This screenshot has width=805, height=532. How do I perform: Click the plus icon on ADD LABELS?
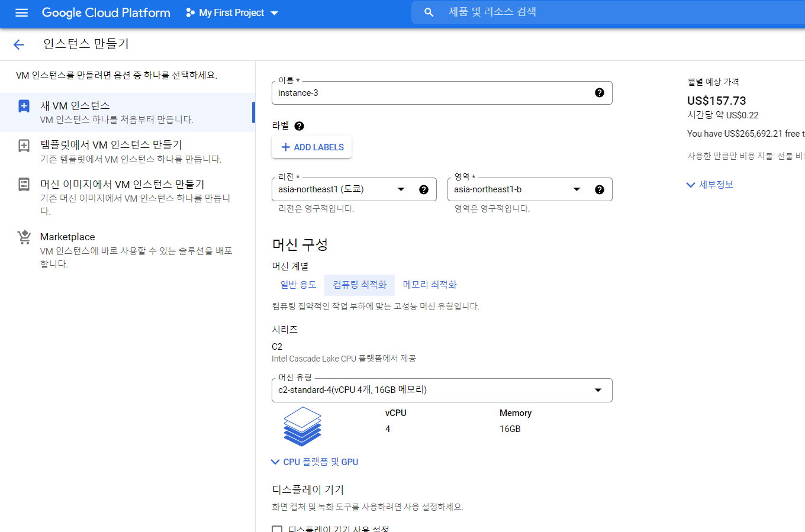click(286, 147)
